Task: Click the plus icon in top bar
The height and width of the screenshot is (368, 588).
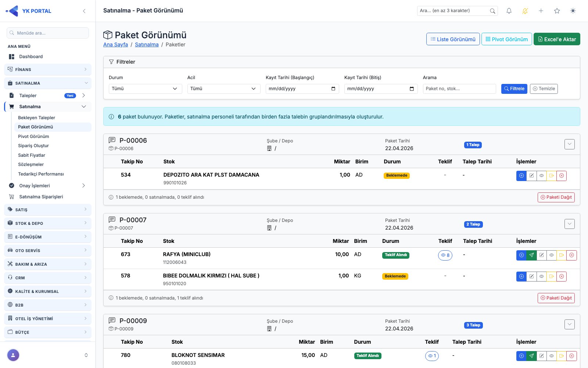Action: click(541, 11)
